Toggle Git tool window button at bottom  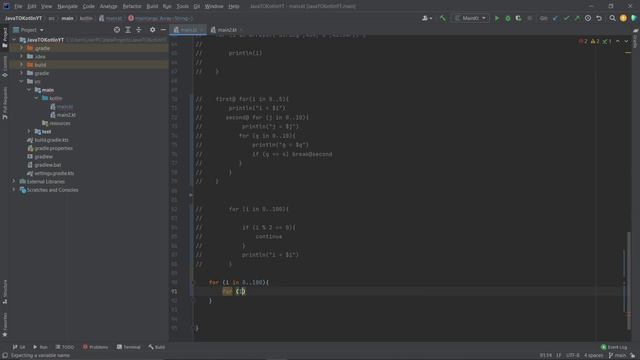[19, 347]
